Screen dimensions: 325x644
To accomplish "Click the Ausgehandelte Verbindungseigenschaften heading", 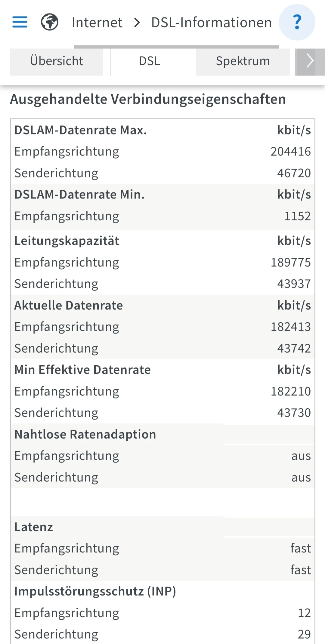I will 148,99.
